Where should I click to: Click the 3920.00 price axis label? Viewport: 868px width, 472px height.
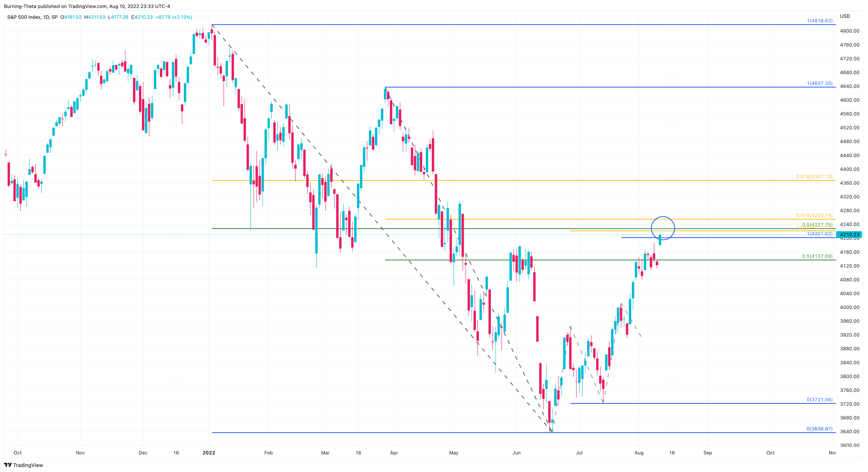tap(849, 335)
